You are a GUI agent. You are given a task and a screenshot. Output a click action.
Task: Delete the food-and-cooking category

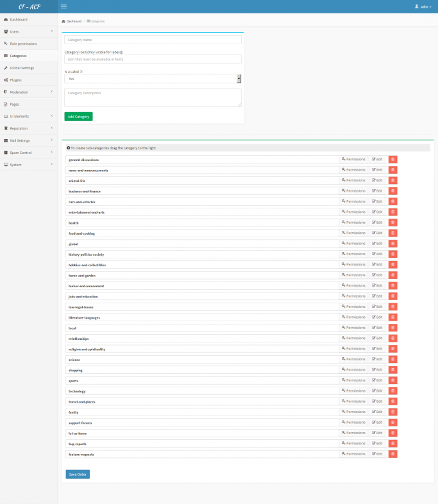coord(392,233)
